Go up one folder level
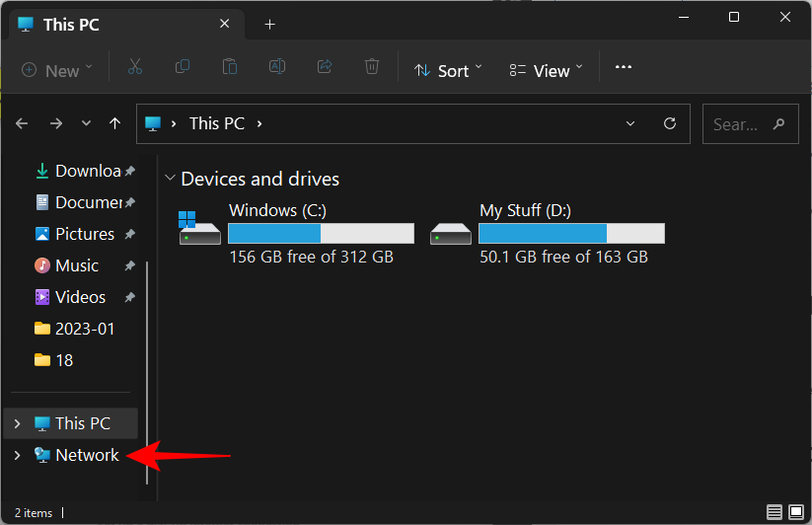 [x=115, y=123]
